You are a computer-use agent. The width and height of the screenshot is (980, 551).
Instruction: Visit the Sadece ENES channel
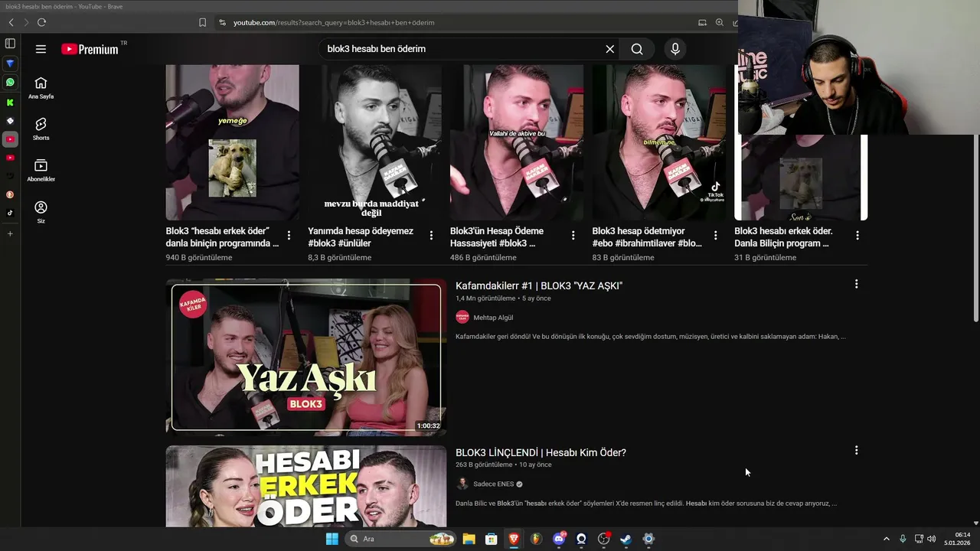pyautogui.click(x=493, y=484)
